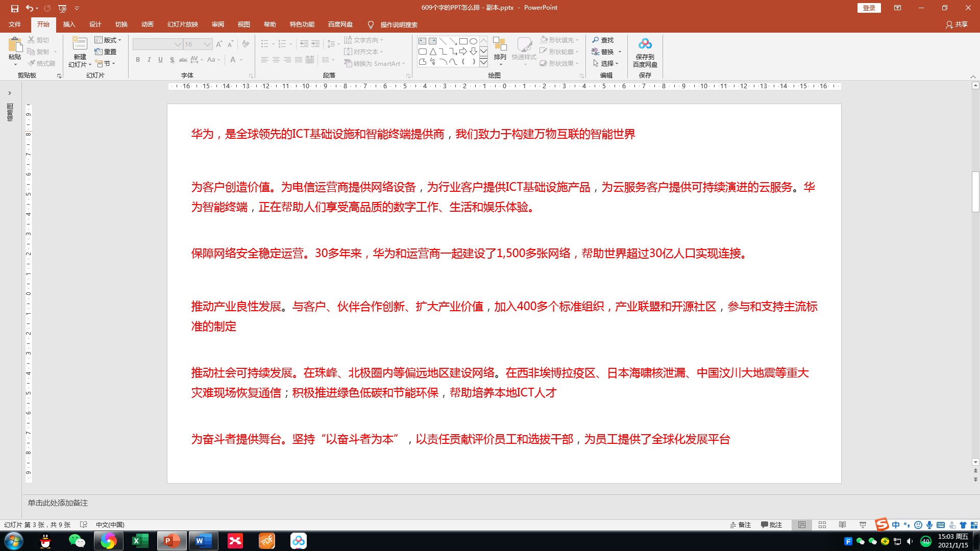Click the New Slide (新建幻灯片) icon
Image resolution: width=980 pixels, height=551 pixels.
80,44
